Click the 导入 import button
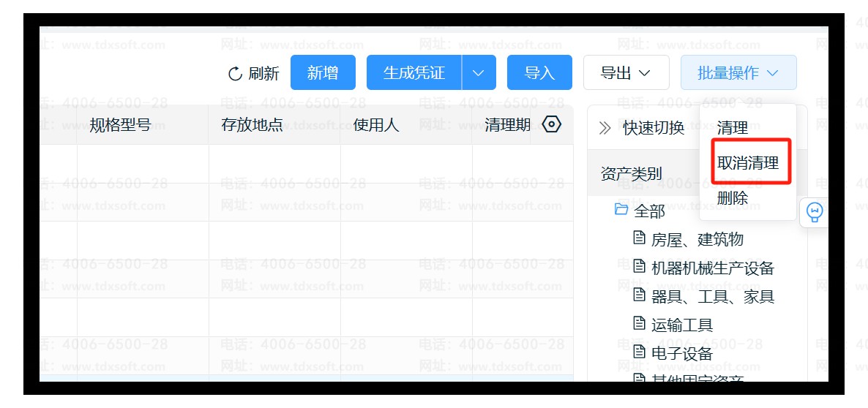 pyautogui.click(x=539, y=73)
